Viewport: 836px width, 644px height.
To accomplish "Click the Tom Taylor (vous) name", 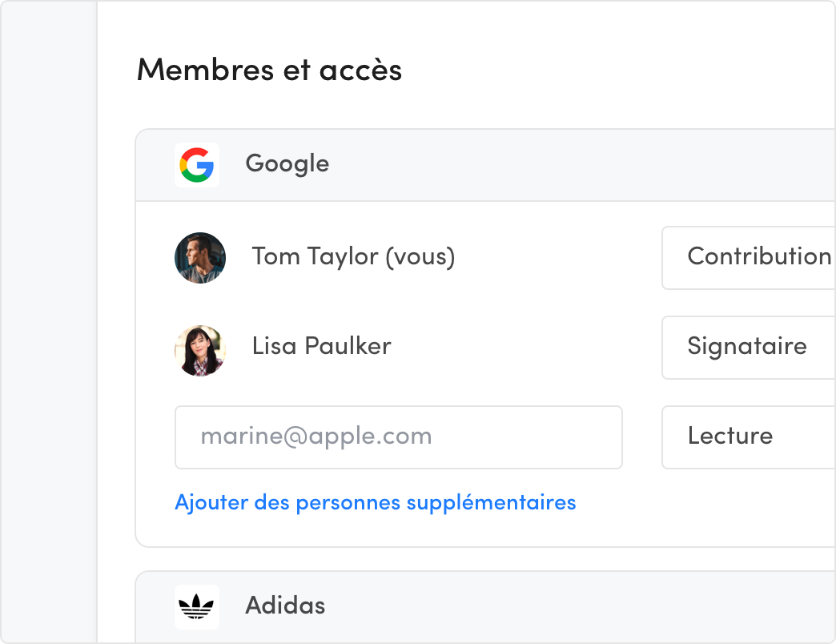I will [353, 257].
